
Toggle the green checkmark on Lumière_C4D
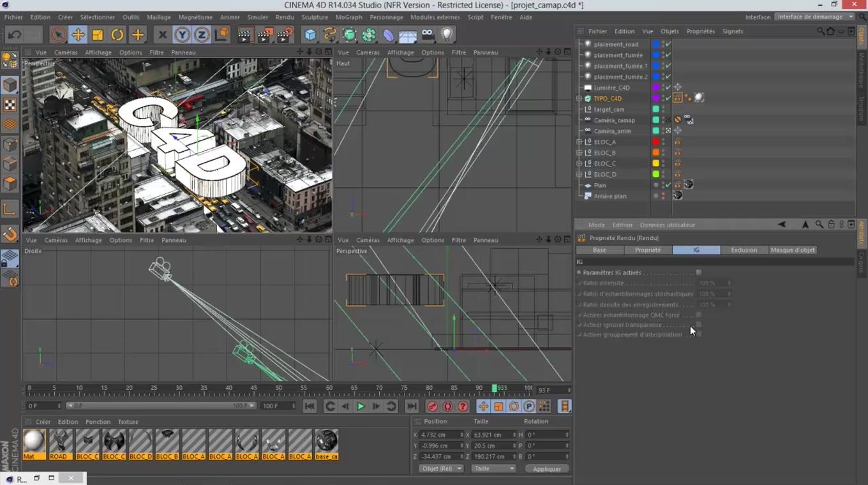[668, 87]
